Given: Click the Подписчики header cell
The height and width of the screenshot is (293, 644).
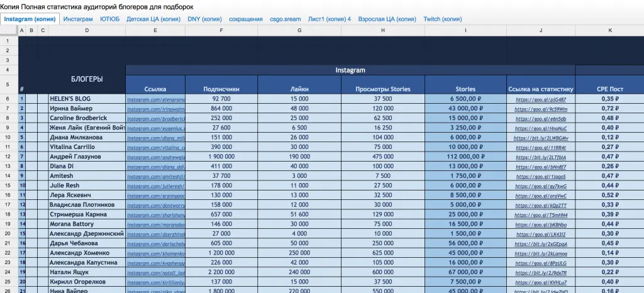Looking at the screenshot, I should 221,89.
